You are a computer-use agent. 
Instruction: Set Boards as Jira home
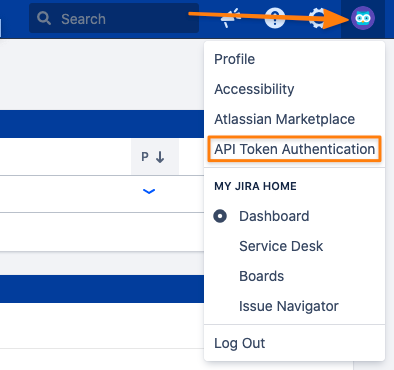(262, 276)
